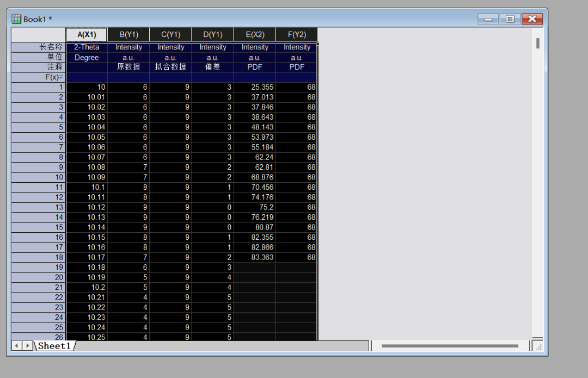The image size is (588, 378).
Task: Minimize the Book1 workbook window
Action: point(488,19)
